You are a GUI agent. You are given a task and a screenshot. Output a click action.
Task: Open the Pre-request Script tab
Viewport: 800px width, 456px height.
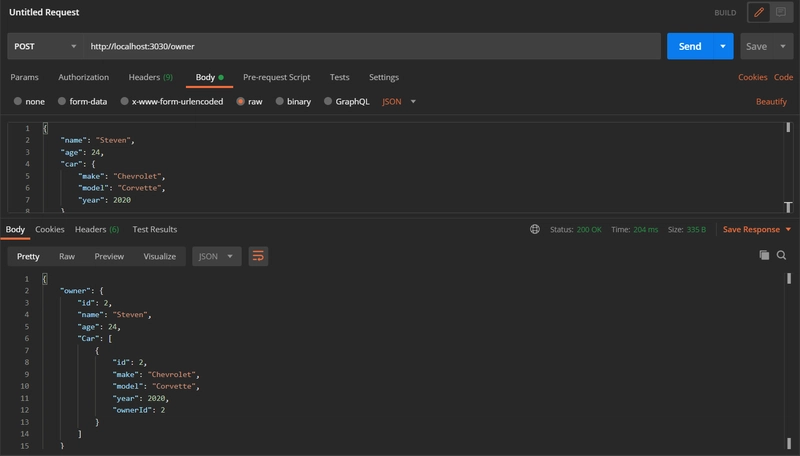pos(277,77)
